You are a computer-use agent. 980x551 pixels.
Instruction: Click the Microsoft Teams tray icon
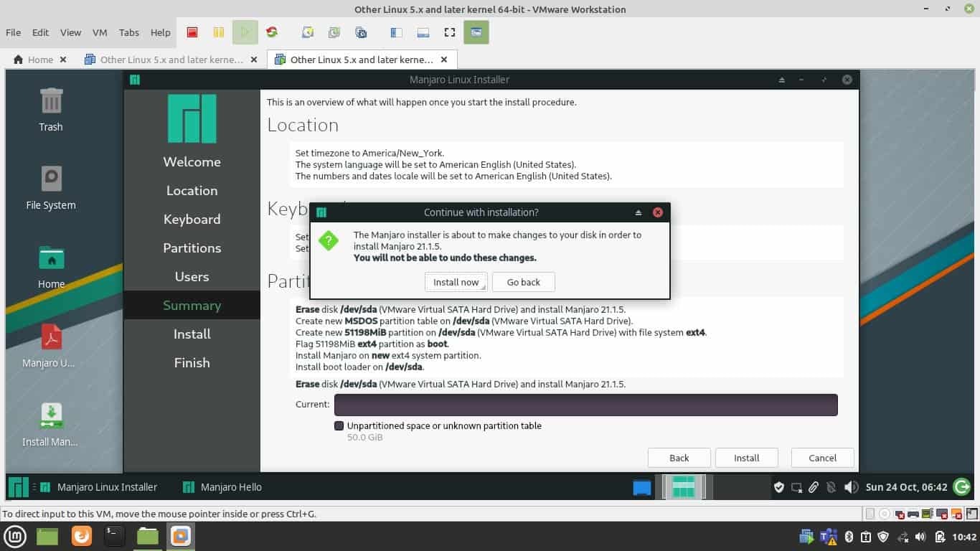(x=829, y=536)
